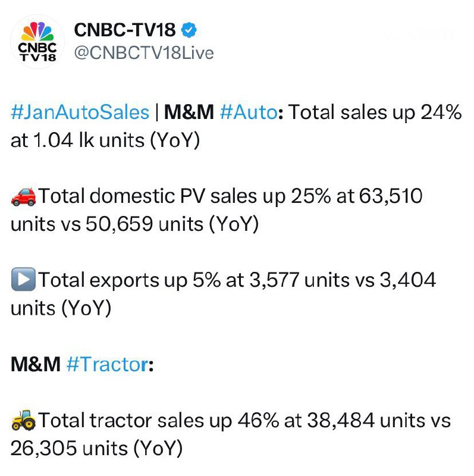
Task: Click the bold M&M before #Auto
Action: [189, 112]
